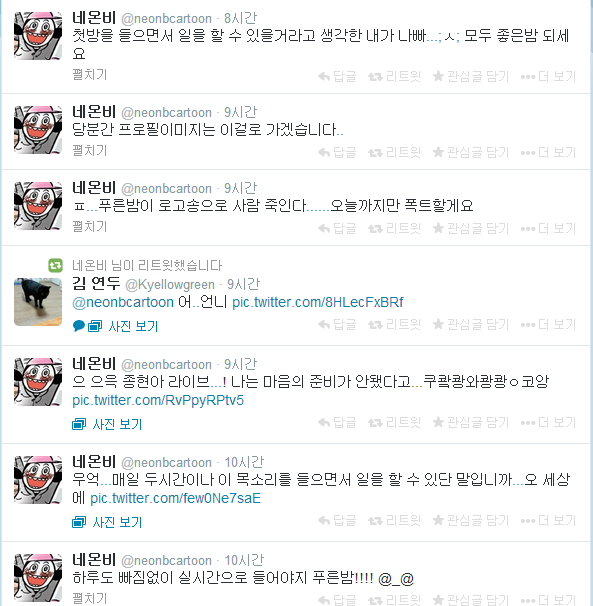The image size is (593, 606).
Task: Click the conversation bubble icon on 김 연두's tweet
Action: (78, 326)
